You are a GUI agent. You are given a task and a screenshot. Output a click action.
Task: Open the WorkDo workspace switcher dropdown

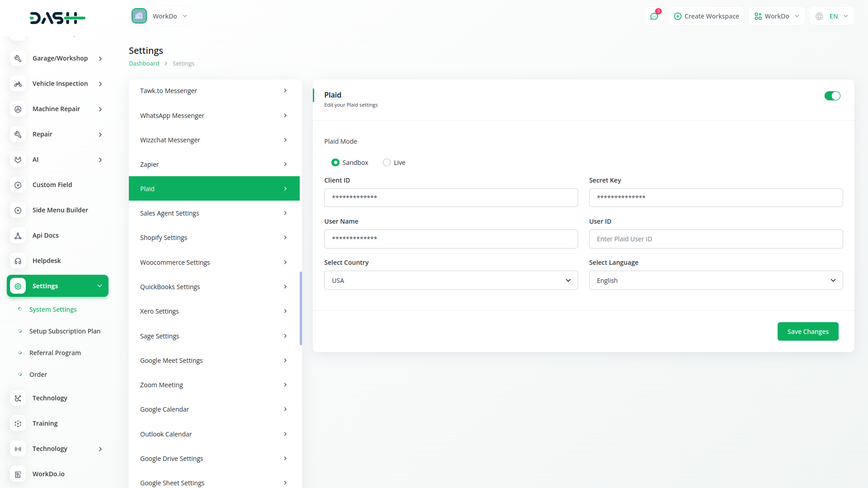click(x=160, y=16)
